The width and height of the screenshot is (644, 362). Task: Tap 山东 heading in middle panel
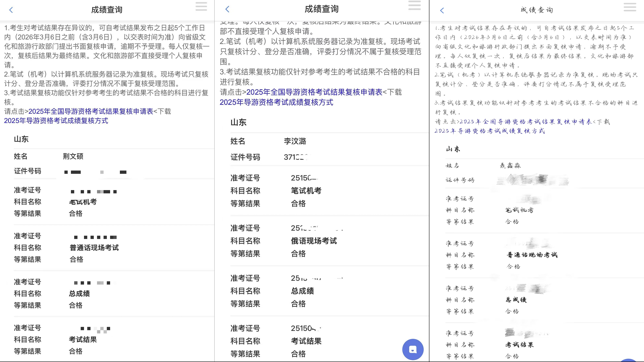tap(238, 122)
